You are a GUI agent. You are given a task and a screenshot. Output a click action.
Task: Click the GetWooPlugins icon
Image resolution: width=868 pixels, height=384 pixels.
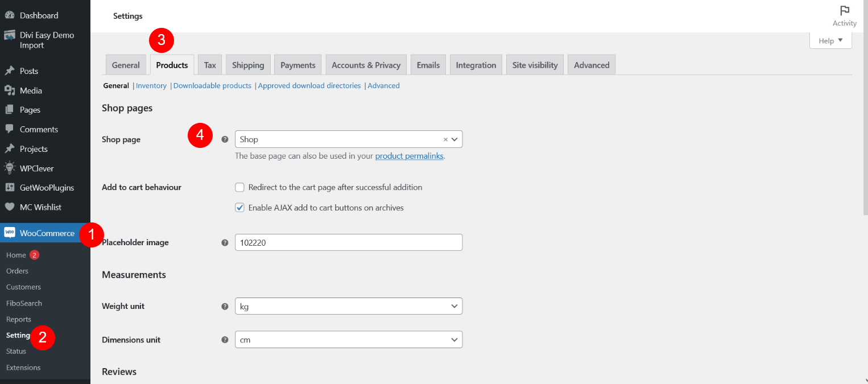(x=9, y=188)
